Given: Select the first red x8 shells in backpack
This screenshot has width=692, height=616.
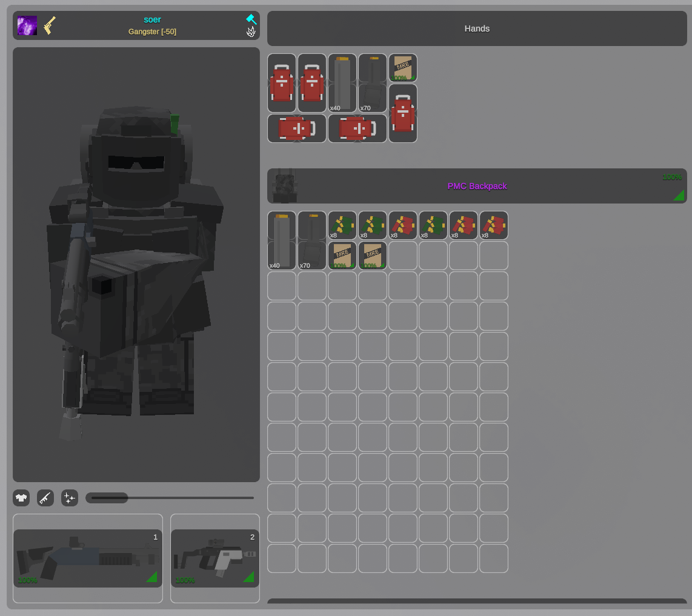Looking at the screenshot, I should (403, 225).
